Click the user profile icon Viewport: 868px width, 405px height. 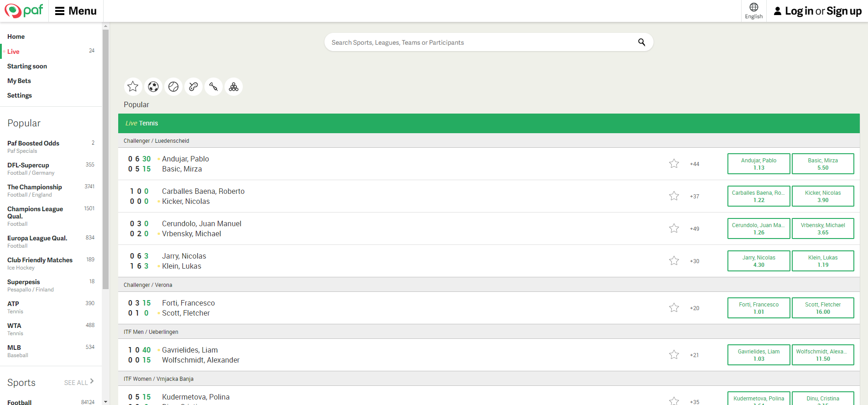[x=778, y=11]
